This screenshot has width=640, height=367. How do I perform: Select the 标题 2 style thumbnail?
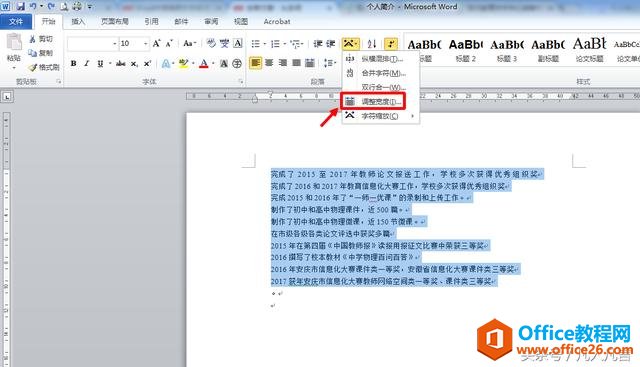point(466,50)
